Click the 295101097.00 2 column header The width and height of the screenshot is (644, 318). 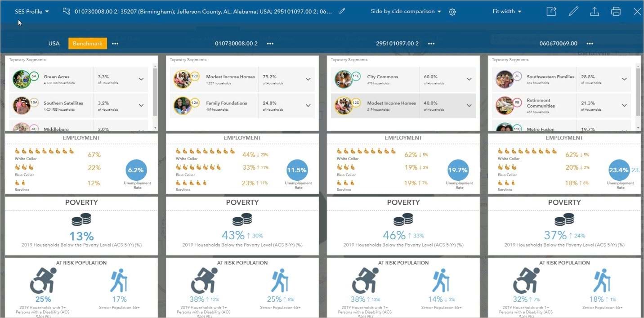click(x=398, y=44)
